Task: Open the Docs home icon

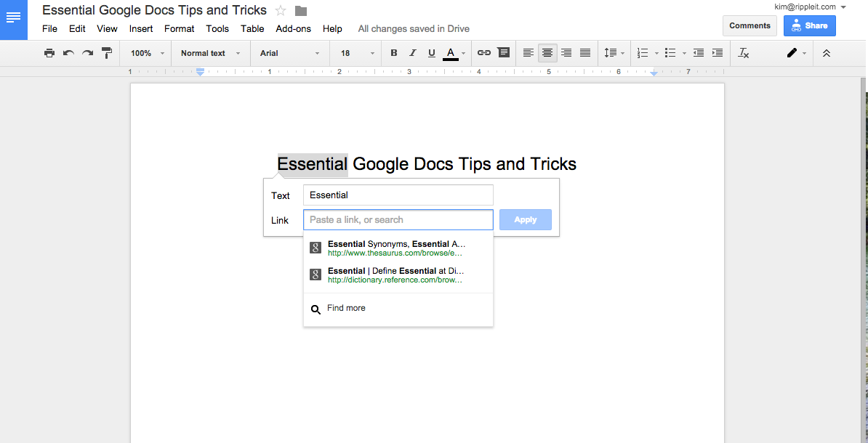Action: click(13, 20)
